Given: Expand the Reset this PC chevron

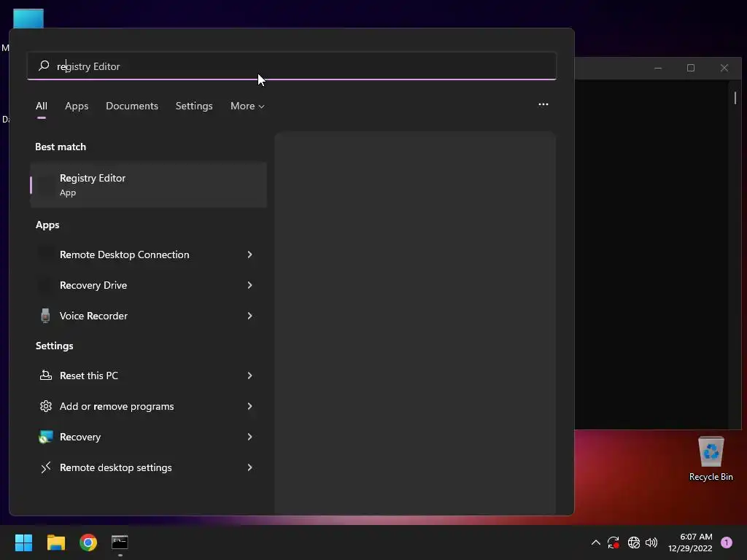Looking at the screenshot, I should tap(249, 376).
